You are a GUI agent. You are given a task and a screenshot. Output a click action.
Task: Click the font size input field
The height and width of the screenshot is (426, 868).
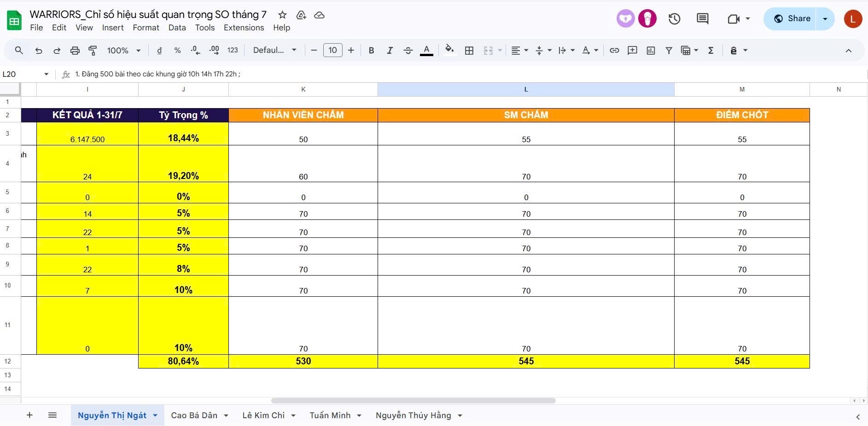[332, 51]
